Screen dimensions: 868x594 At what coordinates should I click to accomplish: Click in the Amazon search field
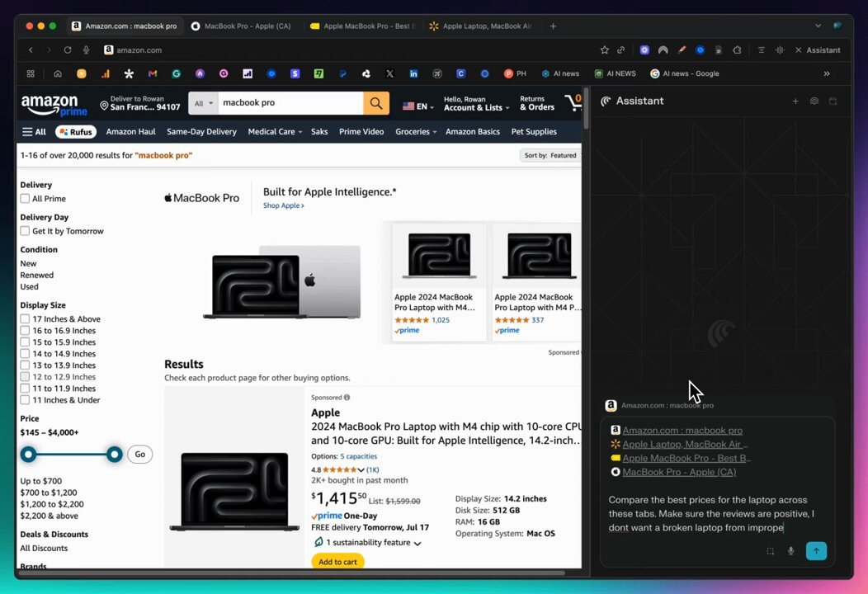click(290, 103)
